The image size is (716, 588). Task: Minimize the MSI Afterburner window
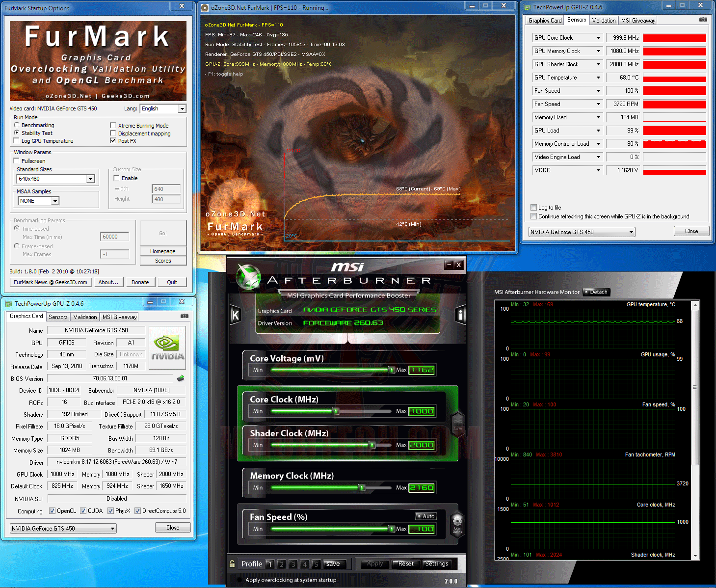click(x=449, y=265)
